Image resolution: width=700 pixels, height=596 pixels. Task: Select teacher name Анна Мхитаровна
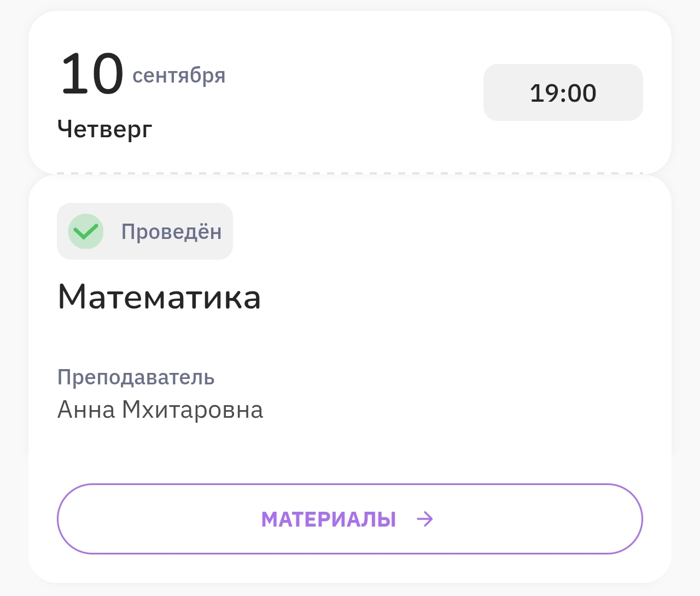point(160,410)
